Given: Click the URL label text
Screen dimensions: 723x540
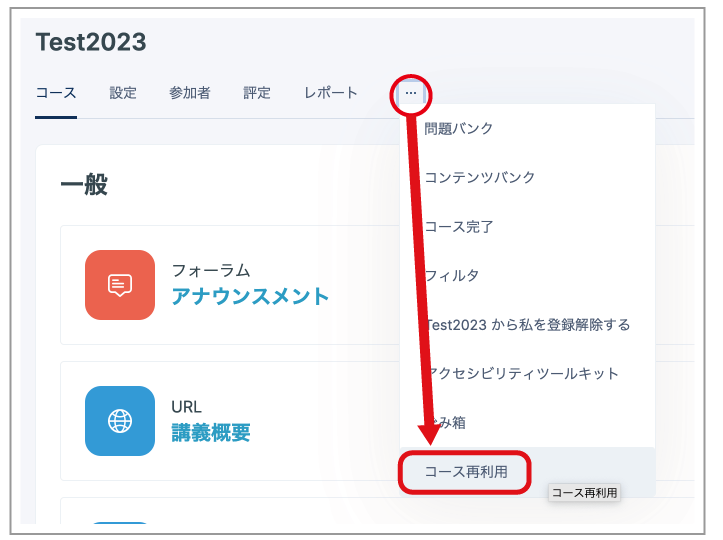Looking at the screenshot, I should (x=186, y=407).
